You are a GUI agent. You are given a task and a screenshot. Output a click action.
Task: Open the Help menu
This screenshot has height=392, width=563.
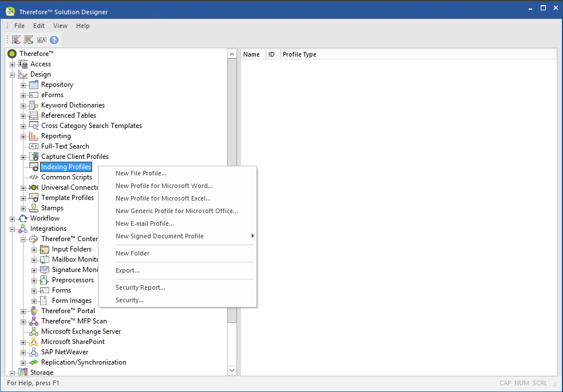click(82, 26)
